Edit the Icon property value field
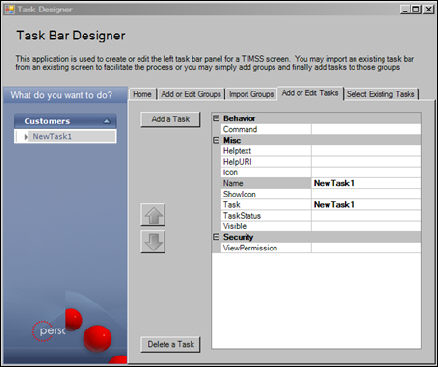Image resolution: width=438 pixels, height=367 pixels. pyautogui.click(x=366, y=172)
